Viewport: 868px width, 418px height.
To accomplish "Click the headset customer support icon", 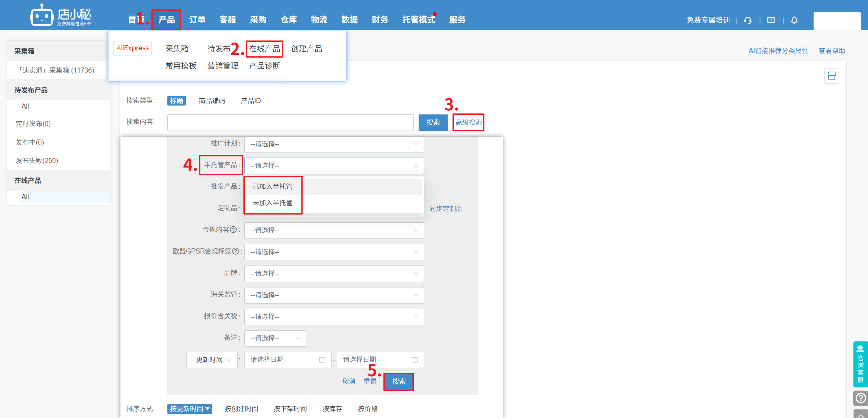I will [748, 20].
